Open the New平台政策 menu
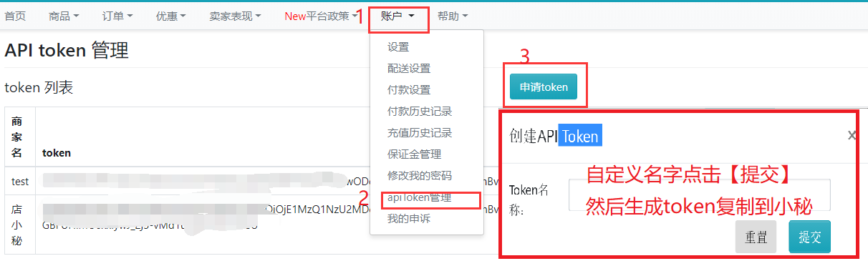 322,16
